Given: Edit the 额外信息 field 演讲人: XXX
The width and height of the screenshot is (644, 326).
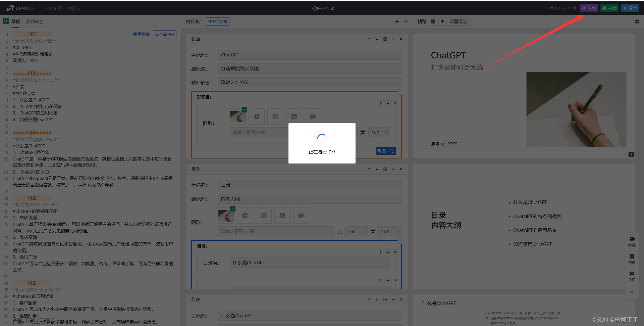Looking at the screenshot, I should pos(310,82).
